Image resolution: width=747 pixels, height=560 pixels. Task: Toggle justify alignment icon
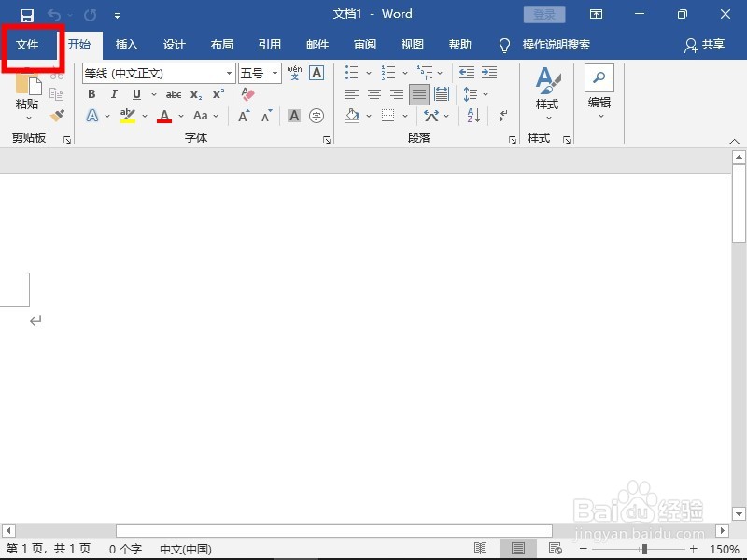click(x=419, y=94)
